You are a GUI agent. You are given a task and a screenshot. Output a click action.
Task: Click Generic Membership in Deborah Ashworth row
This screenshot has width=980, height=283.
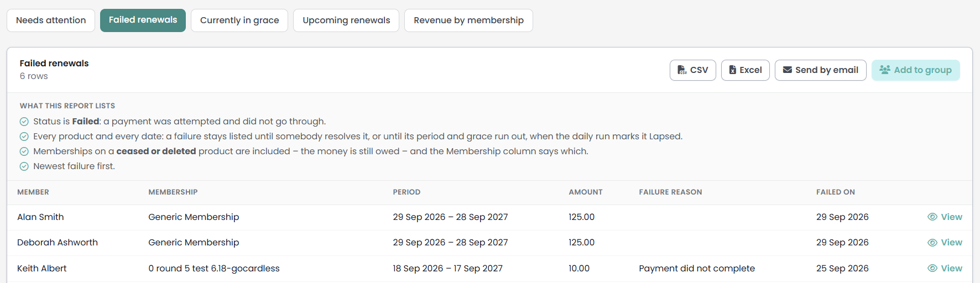tap(194, 243)
